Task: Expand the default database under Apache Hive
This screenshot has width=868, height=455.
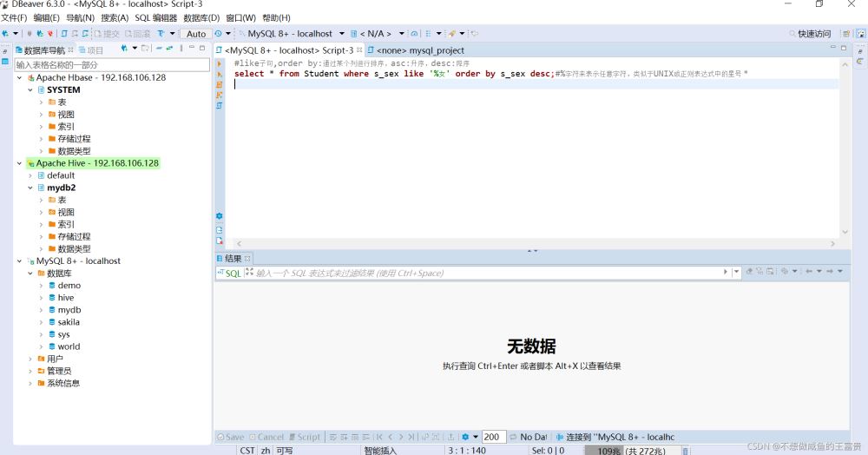Action: 30,175
